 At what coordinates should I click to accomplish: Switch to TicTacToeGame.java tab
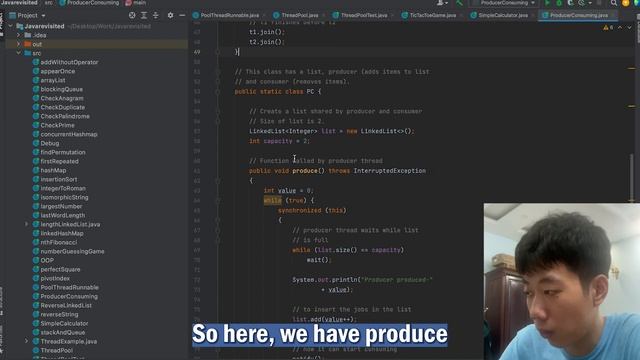click(x=433, y=16)
